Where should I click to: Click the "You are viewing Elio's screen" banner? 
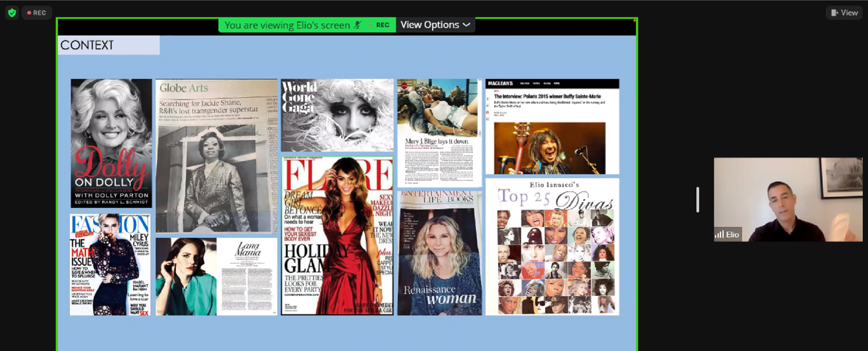click(x=287, y=25)
